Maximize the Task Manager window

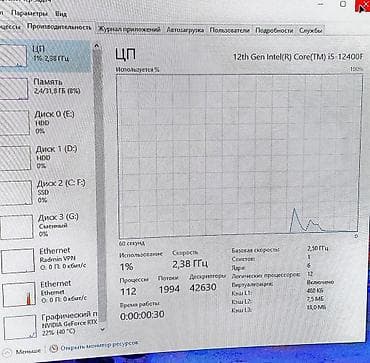[343, 4]
